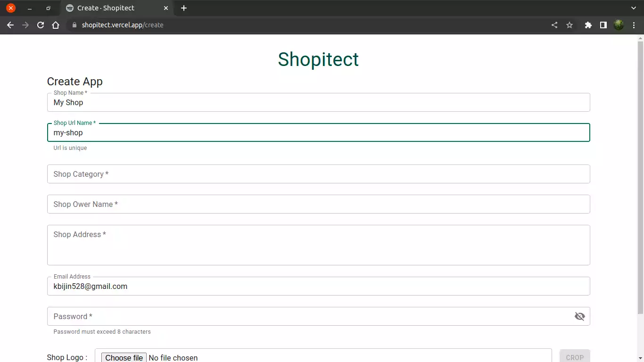Click the Shop Category field

(319, 174)
